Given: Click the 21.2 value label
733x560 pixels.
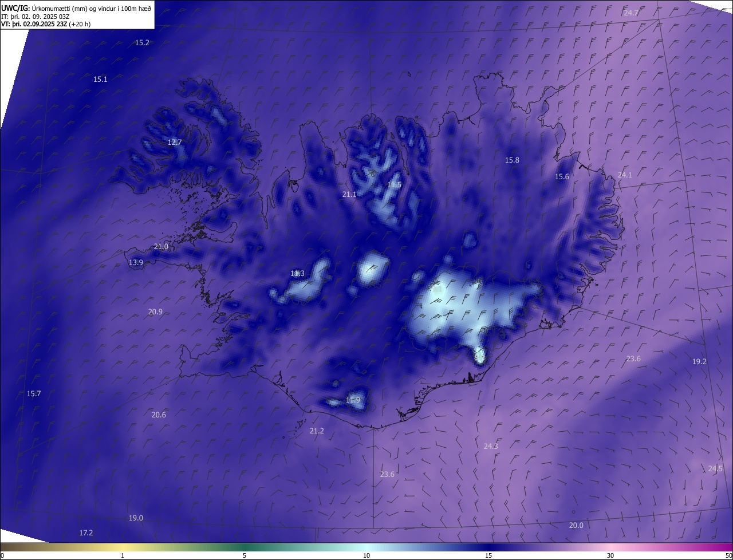Looking at the screenshot, I should point(317,431).
